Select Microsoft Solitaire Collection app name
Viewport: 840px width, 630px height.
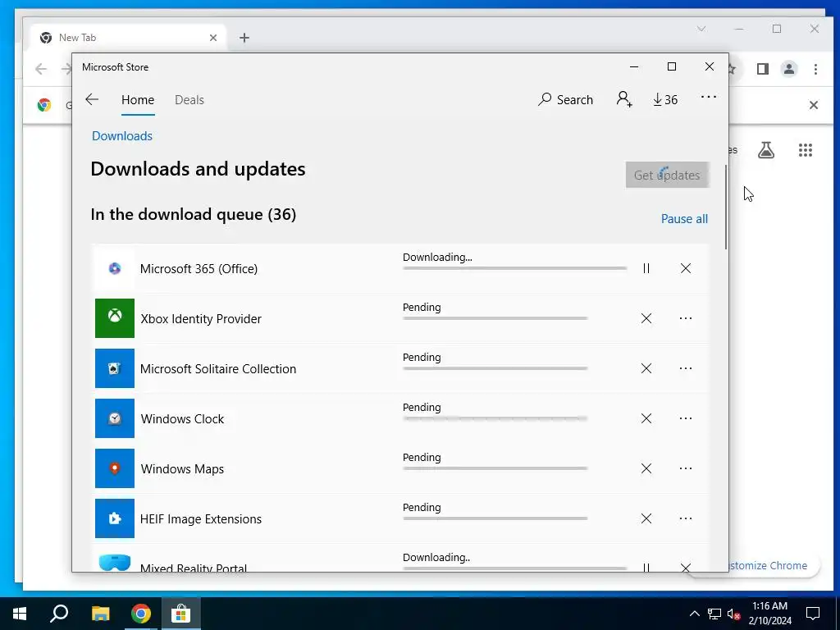(218, 369)
